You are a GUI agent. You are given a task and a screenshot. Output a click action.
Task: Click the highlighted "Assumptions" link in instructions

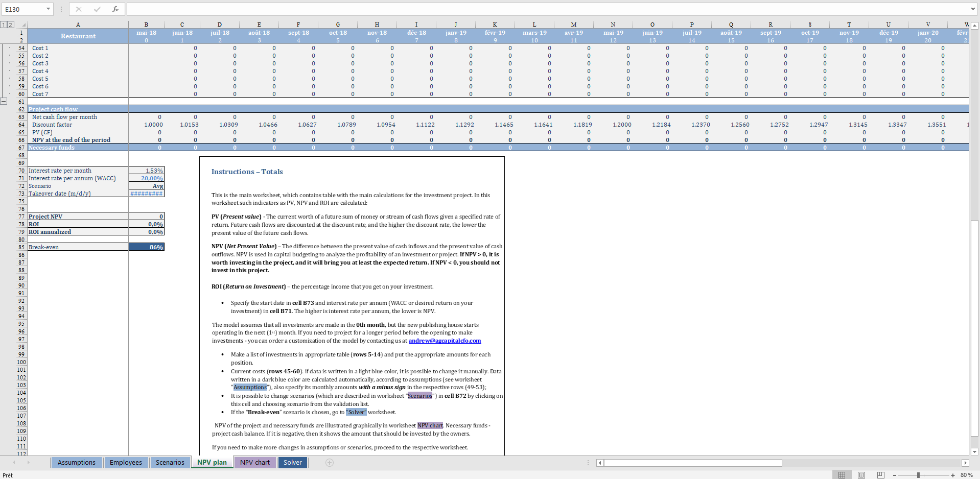tap(250, 387)
